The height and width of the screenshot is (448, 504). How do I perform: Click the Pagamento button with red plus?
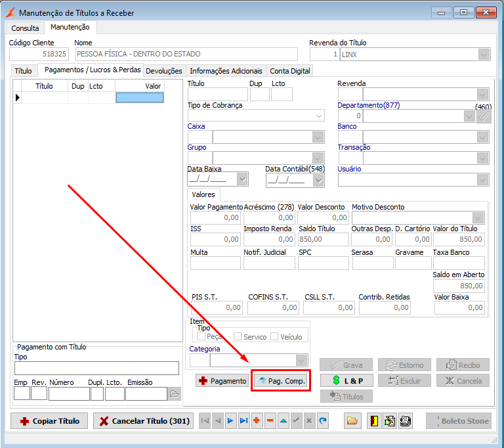pos(222,381)
